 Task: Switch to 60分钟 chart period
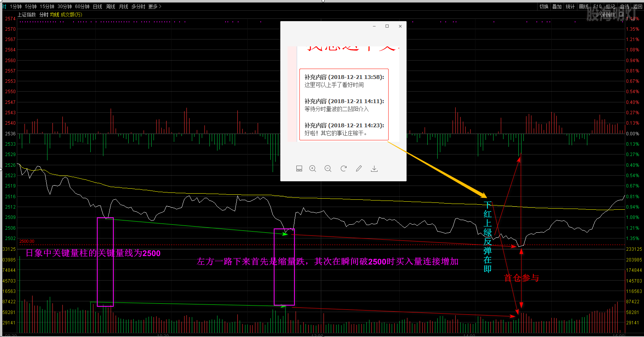[x=82, y=7]
